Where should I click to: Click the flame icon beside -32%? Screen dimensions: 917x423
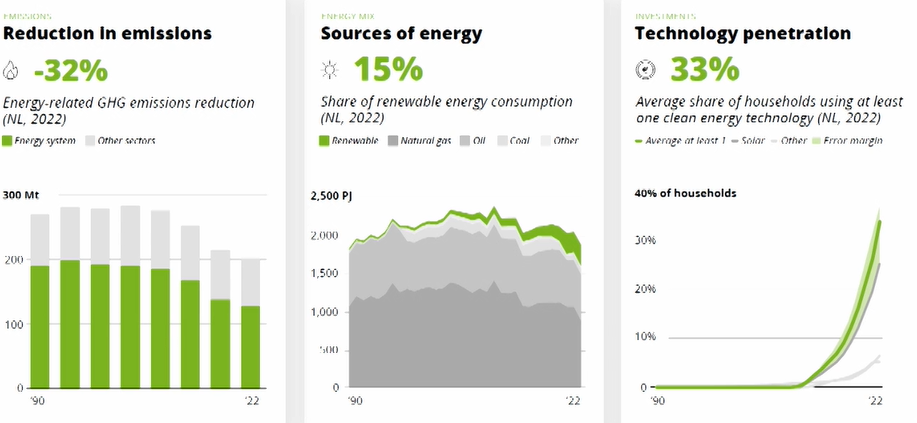(x=11, y=70)
